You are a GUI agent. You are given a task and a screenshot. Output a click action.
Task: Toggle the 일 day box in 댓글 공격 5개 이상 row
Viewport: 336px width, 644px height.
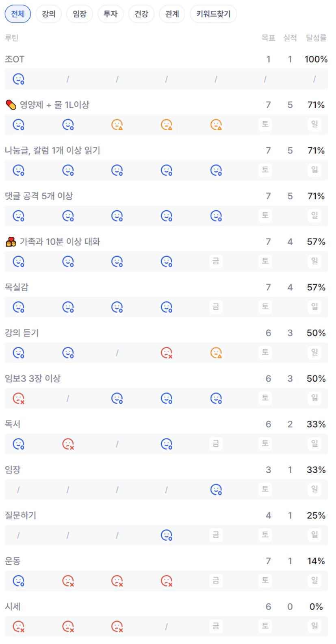(314, 216)
